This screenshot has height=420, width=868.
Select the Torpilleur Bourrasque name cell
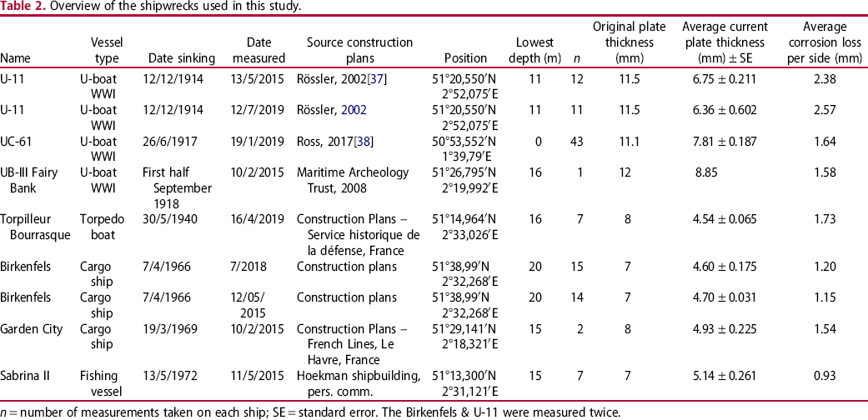[x=35, y=227]
